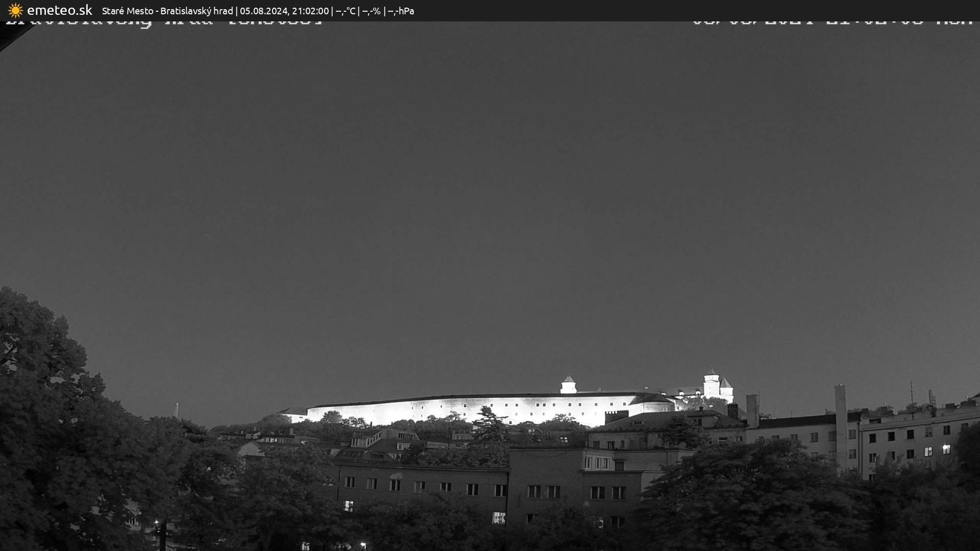This screenshot has height=551, width=980.
Task: Click the dark sky region of the webcam
Action: click(x=490, y=204)
